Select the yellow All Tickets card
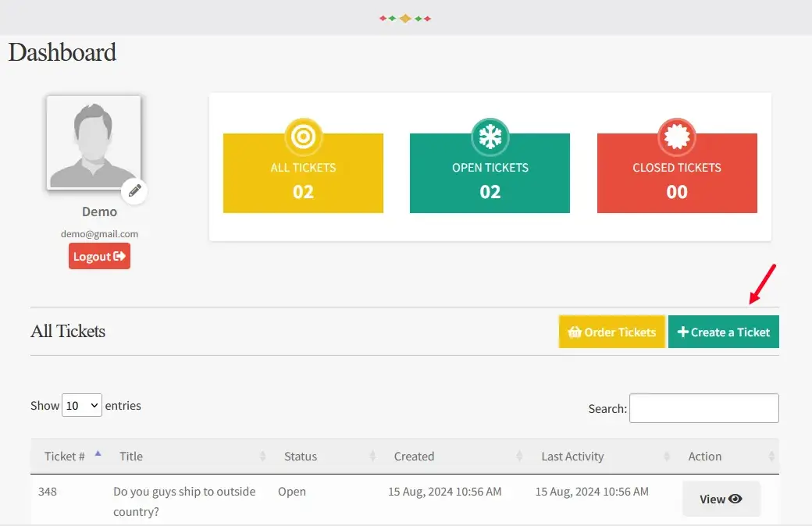Viewport: 812px width, 526px height. click(304, 173)
